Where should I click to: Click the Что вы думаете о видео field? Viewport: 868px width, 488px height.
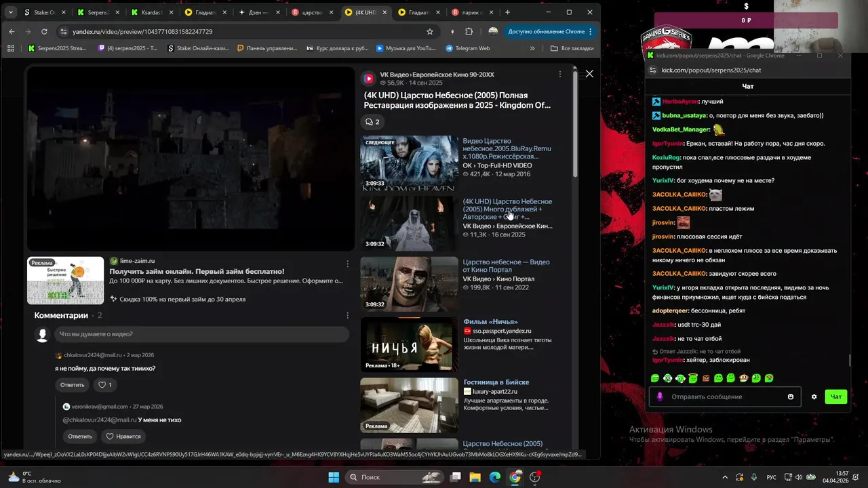tap(201, 334)
